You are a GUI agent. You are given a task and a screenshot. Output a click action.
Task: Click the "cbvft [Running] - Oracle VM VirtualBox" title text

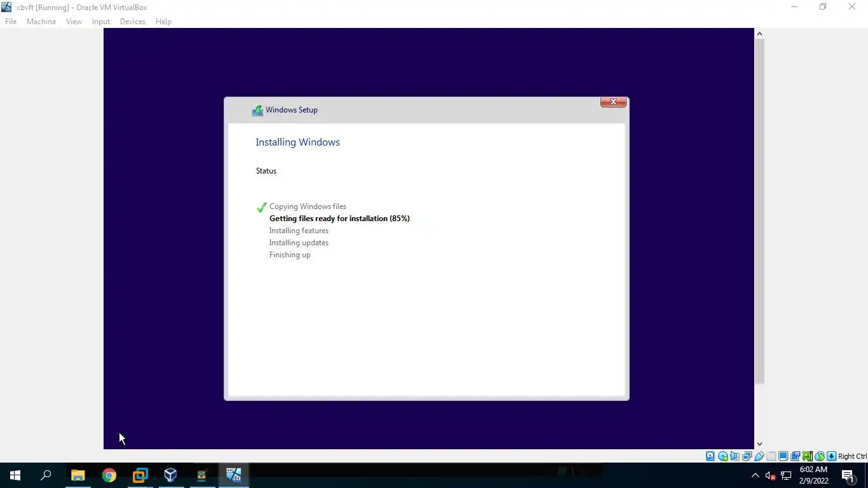[x=82, y=8]
